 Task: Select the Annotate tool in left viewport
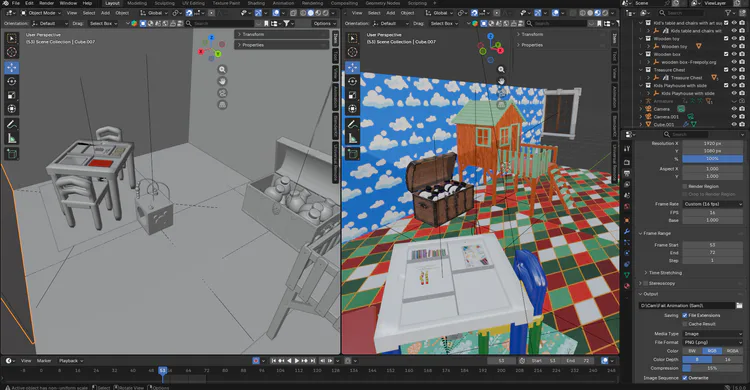point(12,124)
